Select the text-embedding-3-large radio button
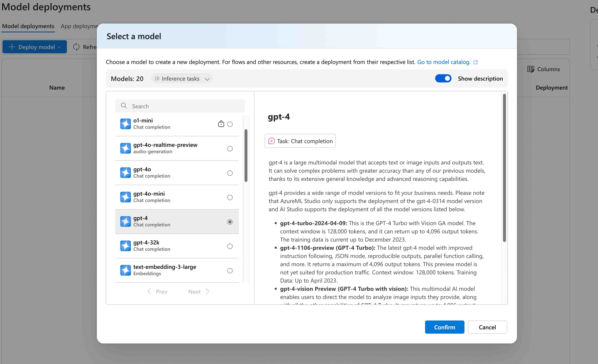This screenshot has height=364, width=598. point(230,271)
